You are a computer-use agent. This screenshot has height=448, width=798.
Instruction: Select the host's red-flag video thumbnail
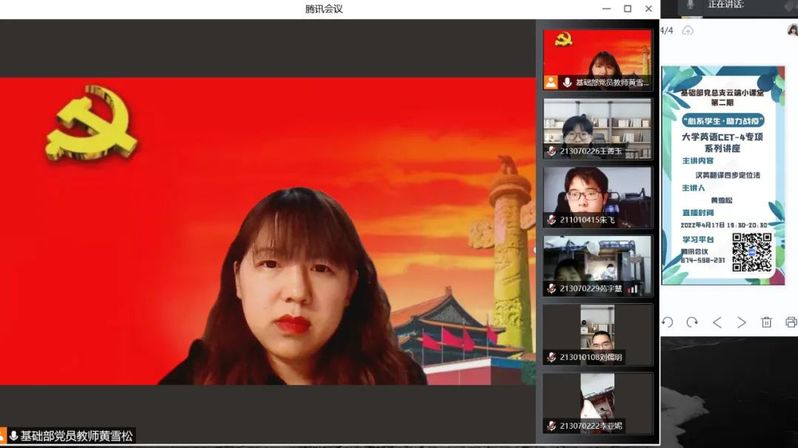tap(597, 60)
